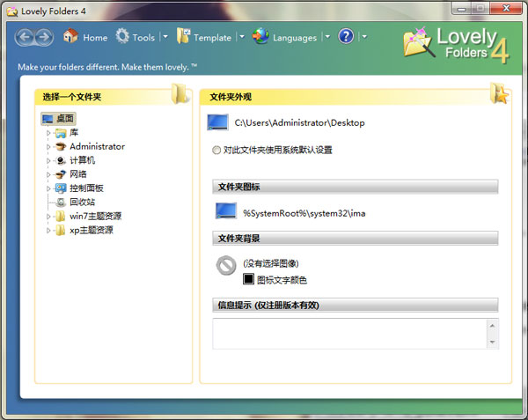528x420 pixels.
Task: Click the win7主题资源 folder icon
Action: point(61,216)
